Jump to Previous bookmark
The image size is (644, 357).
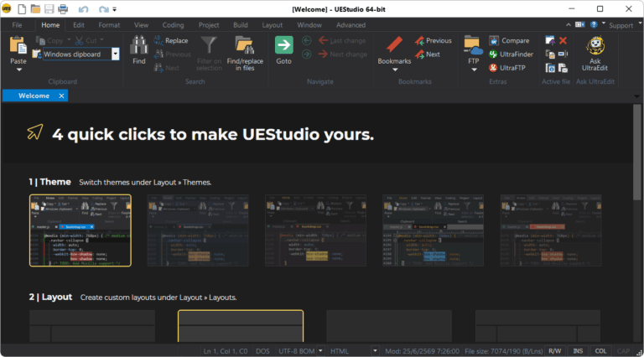[x=433, y=40]
